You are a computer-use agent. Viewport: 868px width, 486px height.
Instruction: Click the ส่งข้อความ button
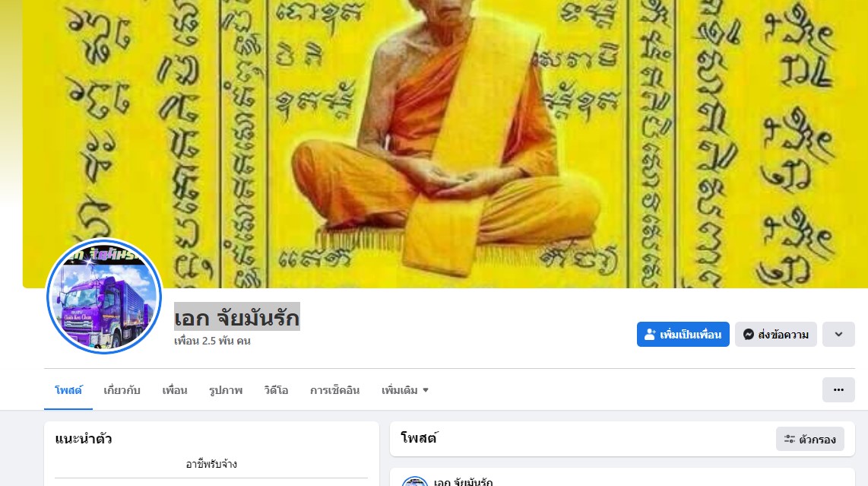[775, 334]
